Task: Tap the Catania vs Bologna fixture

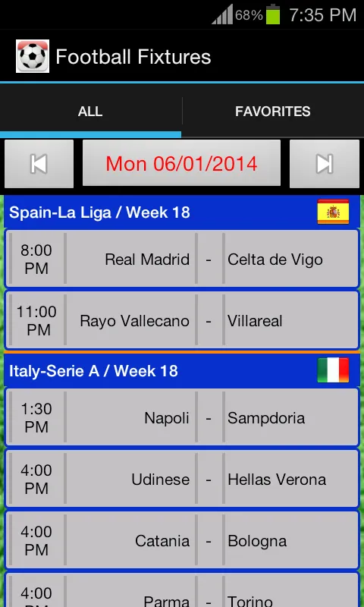Action: coord(182,540)
